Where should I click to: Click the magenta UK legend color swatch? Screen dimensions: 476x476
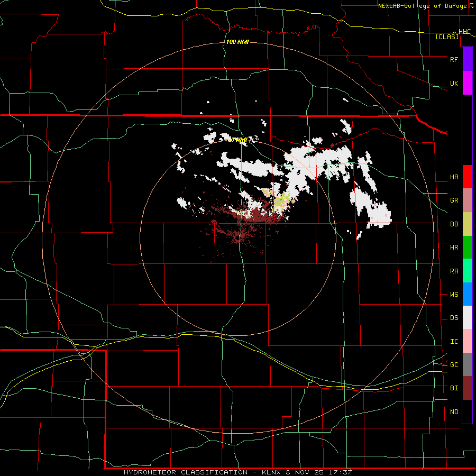click(467, 83)
